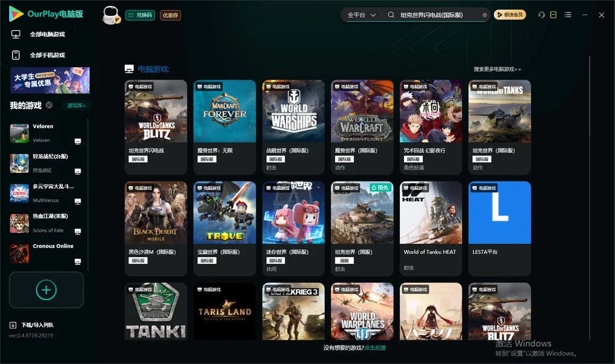Click the OurPlay logo icon
Screen dimensions: 615x364
[16, 14]
